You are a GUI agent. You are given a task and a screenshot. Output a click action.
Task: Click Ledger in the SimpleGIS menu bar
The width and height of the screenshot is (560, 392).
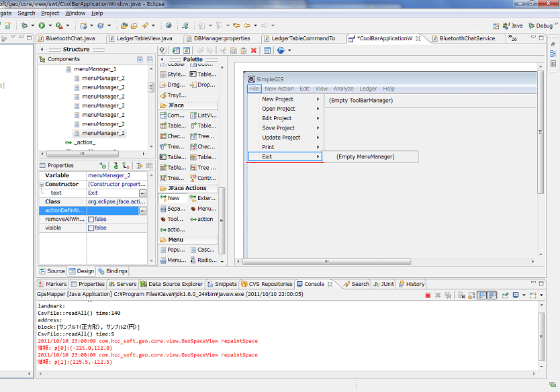[x=368, y=89]
